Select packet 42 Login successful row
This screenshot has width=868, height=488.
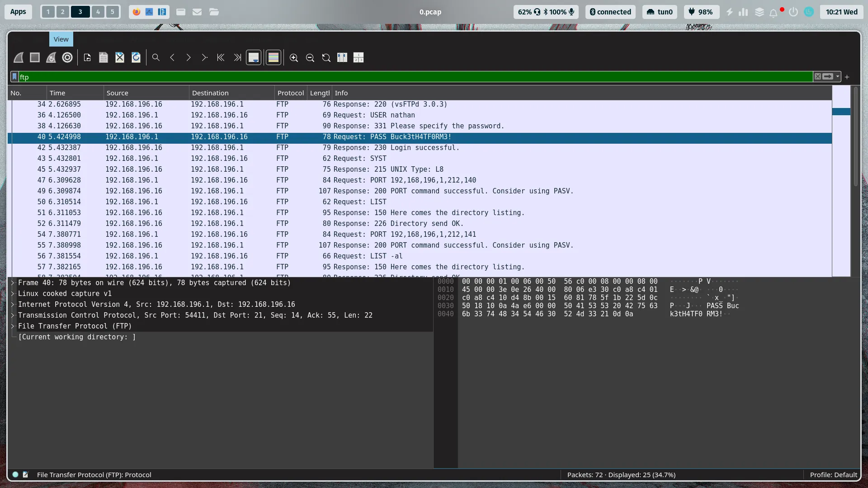pos(407,148)
